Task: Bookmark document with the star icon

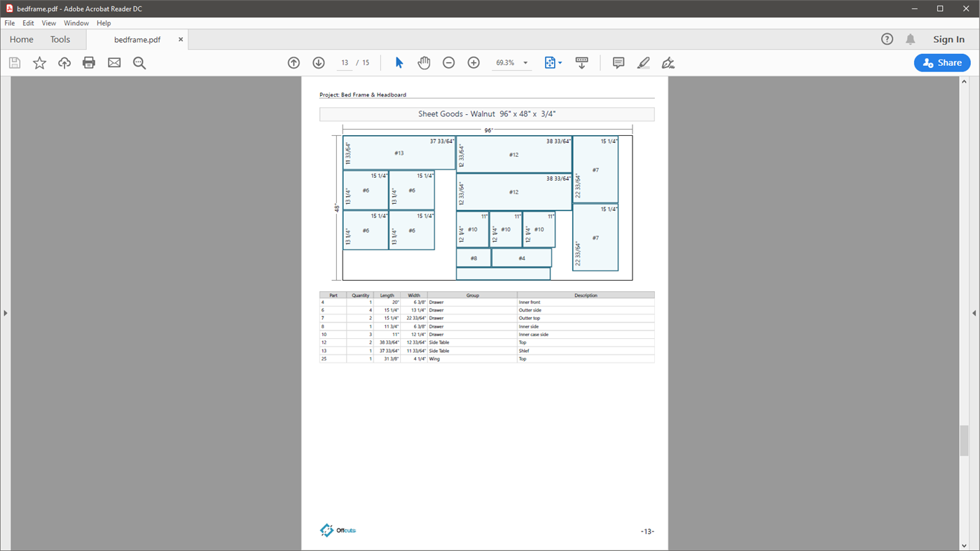Action: [x=39, y=63]
